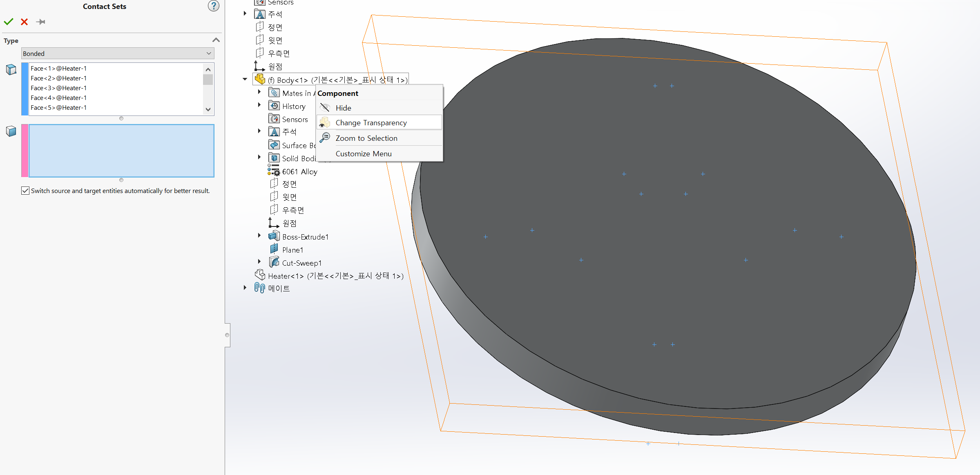Toggle switch source and target entities checkbox
Image resolution: width=980 pixels, height=475 pixels.
[25, 191]
